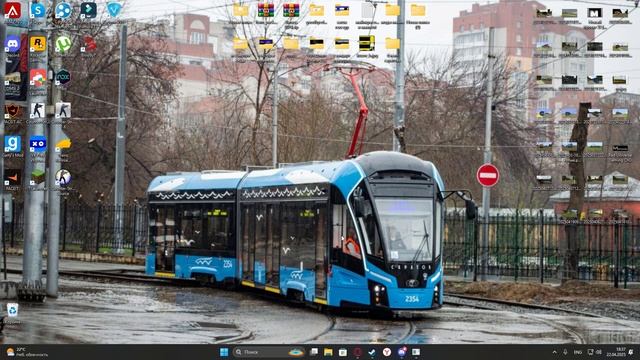Launch the orange FACEIT client shortcut
640x360 pixels.
[x=13, y=178]
